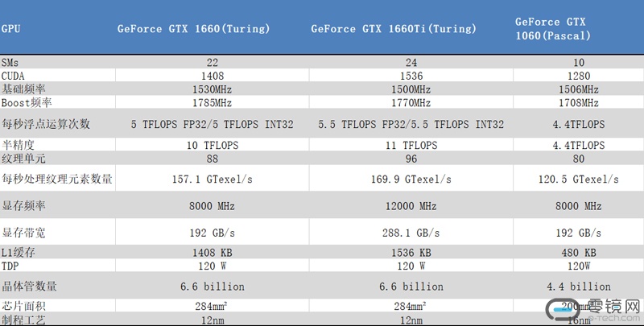Select the GeForce GTX 1660Ti(Turing) header
The image size is (644, 326).
[x=394, y=29]
